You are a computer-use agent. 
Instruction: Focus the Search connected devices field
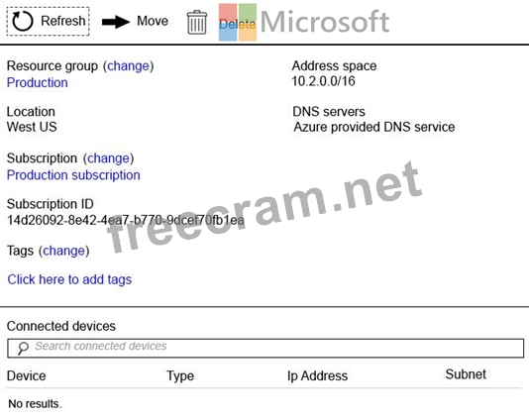(x=265, y=348)
